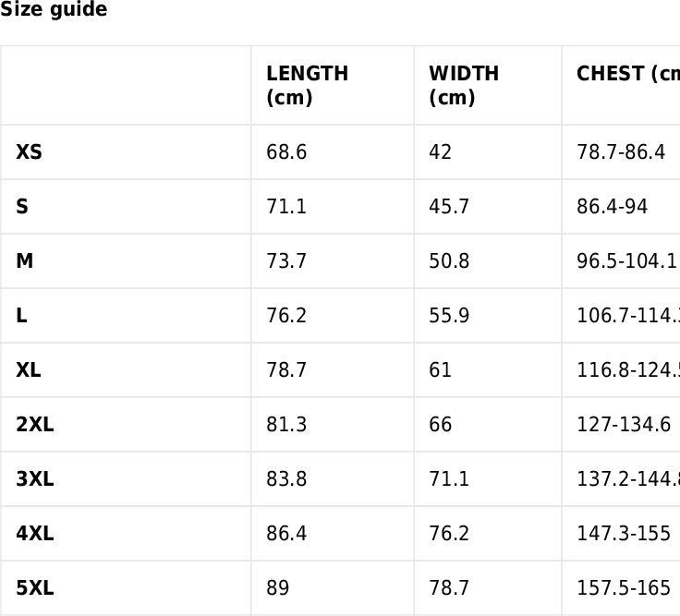Select the M size row label
680x616 pixels.
(x=25, y=261)
